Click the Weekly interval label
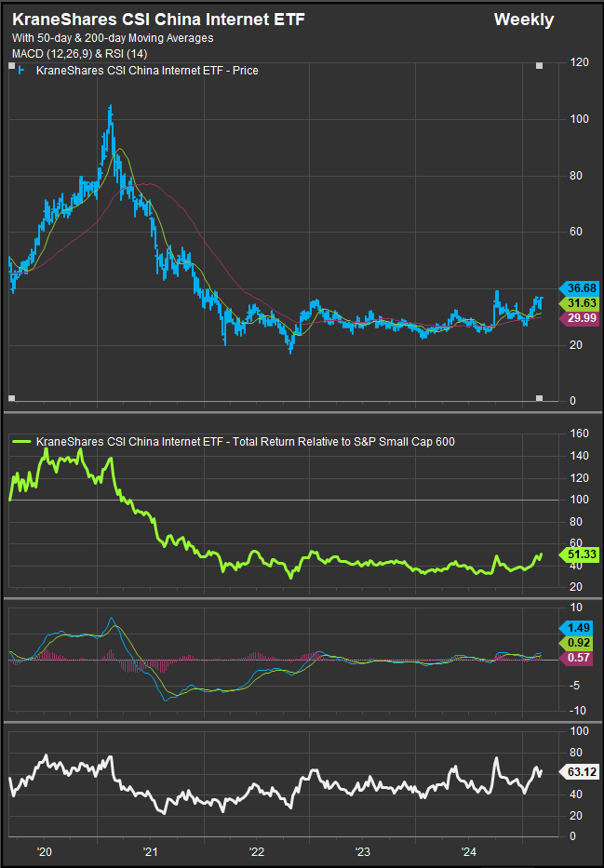Viewport: 604px width, 868px height. click(524, 20)
